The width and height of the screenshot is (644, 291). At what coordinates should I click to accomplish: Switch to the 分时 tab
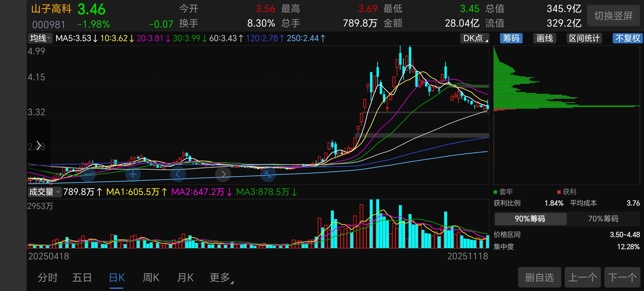tap(48, 278)
